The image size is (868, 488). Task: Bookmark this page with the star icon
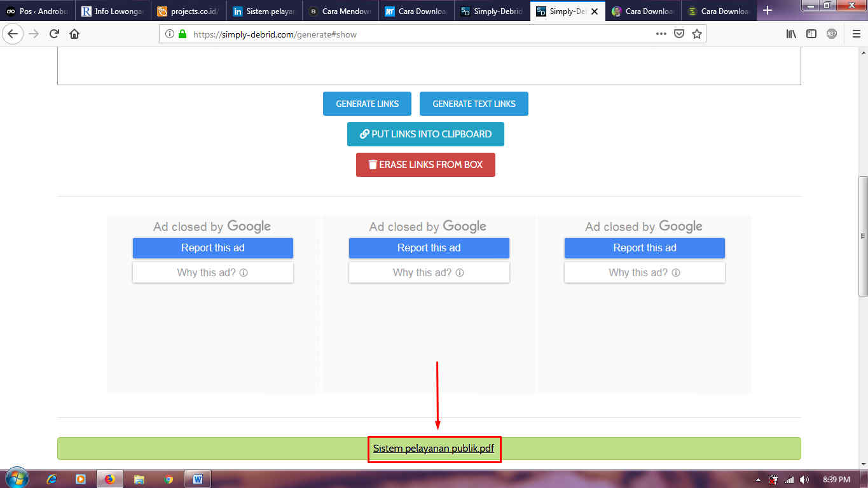tap(697, 34)
